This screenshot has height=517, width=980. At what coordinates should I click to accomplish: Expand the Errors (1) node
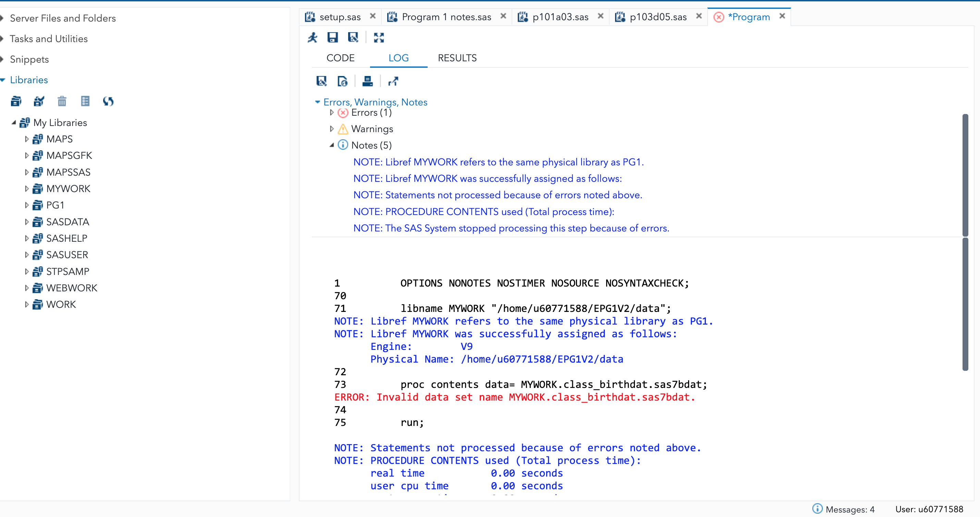pyautogui.click(x=331, y=113)
